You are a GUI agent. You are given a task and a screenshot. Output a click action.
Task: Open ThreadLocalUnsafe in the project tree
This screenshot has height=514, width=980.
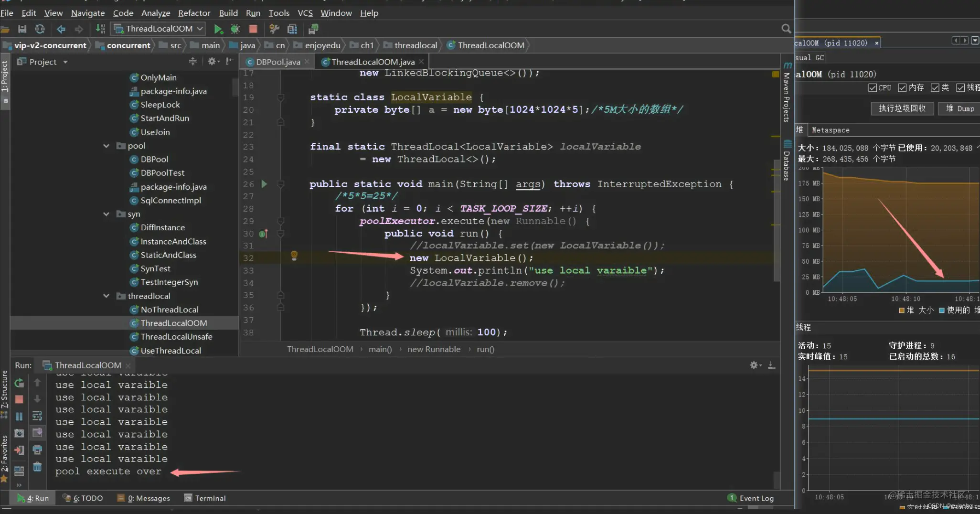[x=176, y=337]
